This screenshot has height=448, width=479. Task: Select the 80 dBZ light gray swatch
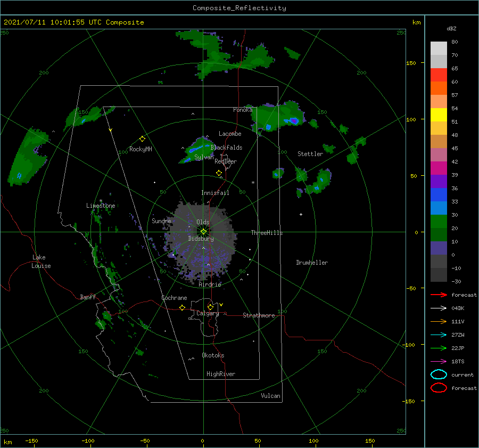pos(439,48)
